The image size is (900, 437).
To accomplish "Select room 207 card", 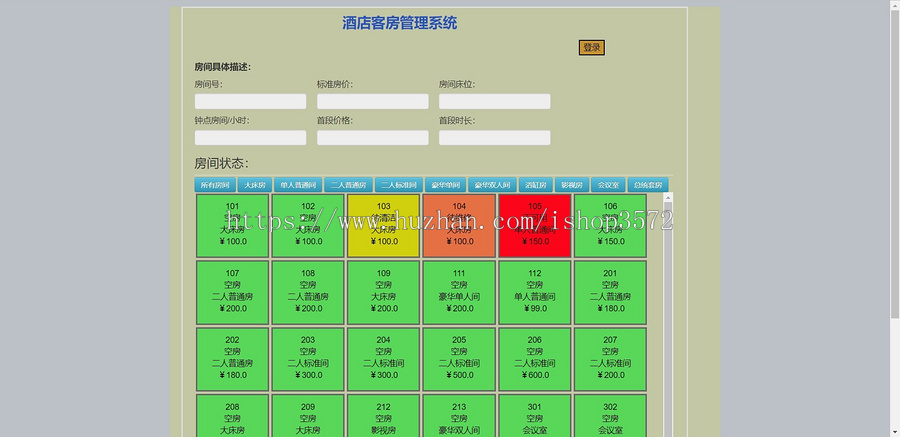I will [610, 359].
